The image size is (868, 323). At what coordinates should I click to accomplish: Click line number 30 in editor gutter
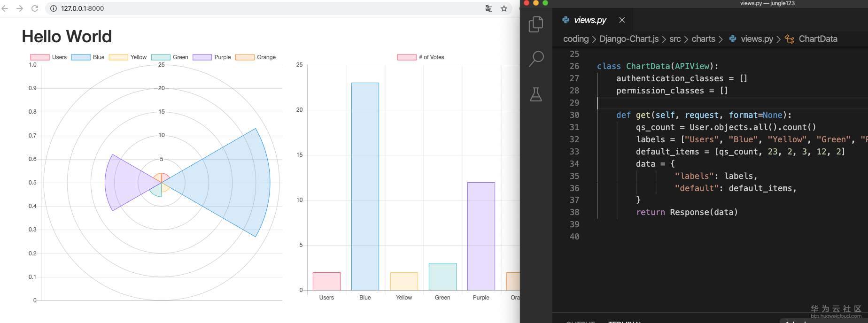[x=574, y=115]
